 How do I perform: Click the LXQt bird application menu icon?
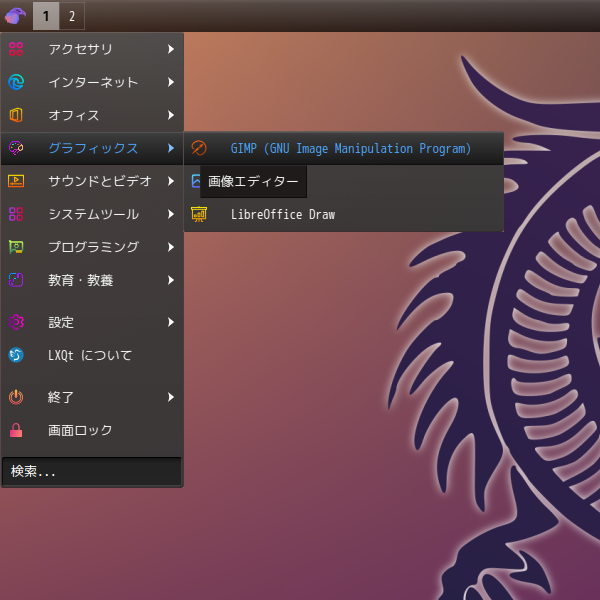pos(15,16)
